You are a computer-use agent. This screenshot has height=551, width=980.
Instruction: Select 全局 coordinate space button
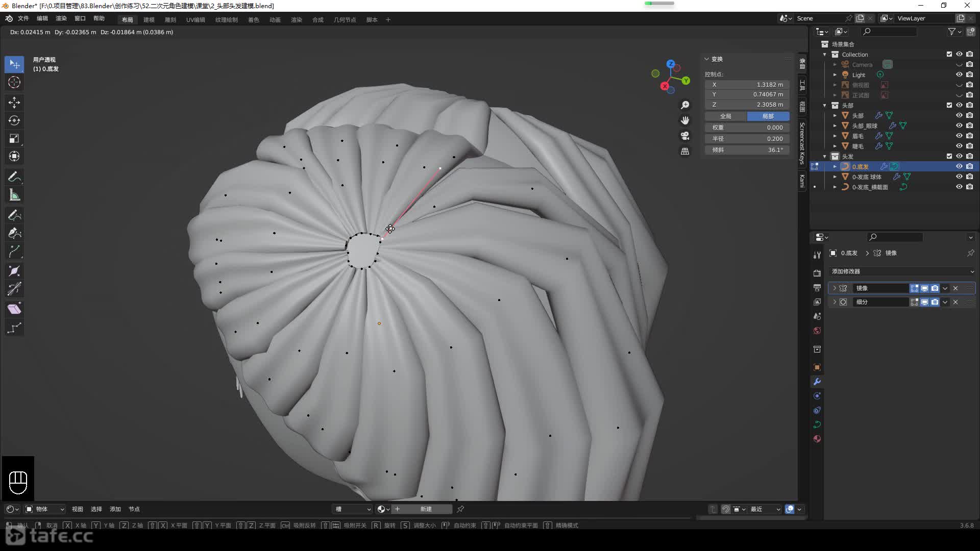tap(726, 116)
